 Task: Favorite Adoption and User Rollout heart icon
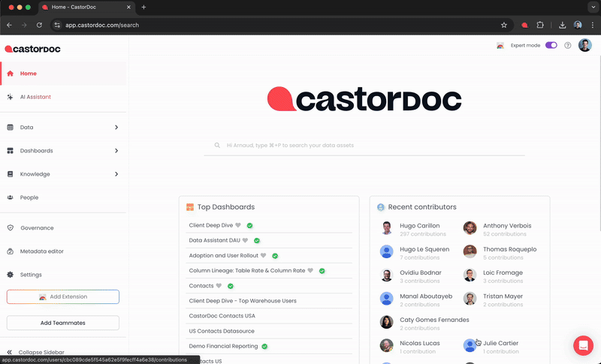[264, 255]
